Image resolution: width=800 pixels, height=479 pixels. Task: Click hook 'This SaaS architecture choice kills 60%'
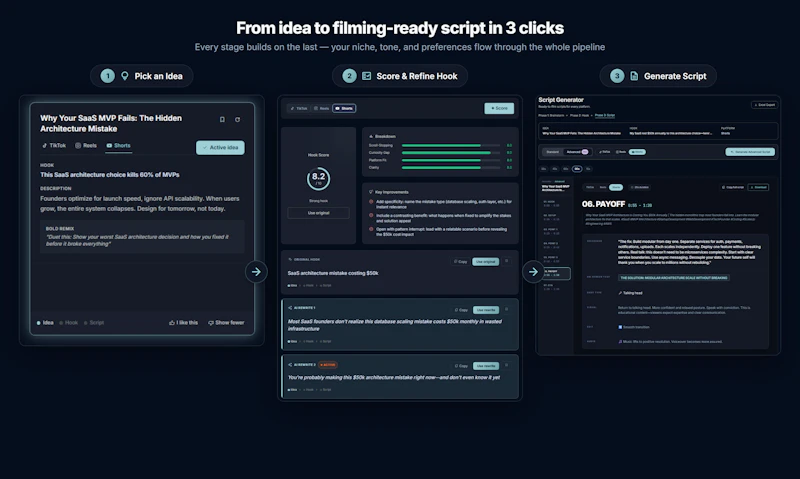110,174
